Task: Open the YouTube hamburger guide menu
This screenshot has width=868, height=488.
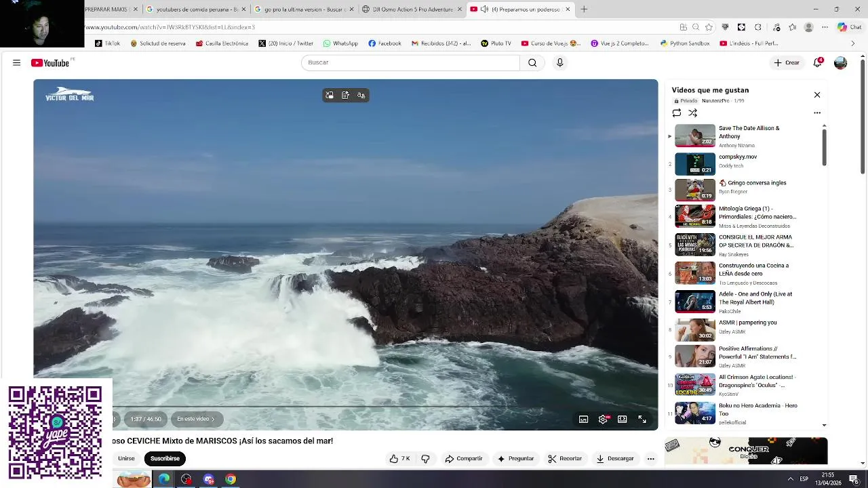Action: 16,62
